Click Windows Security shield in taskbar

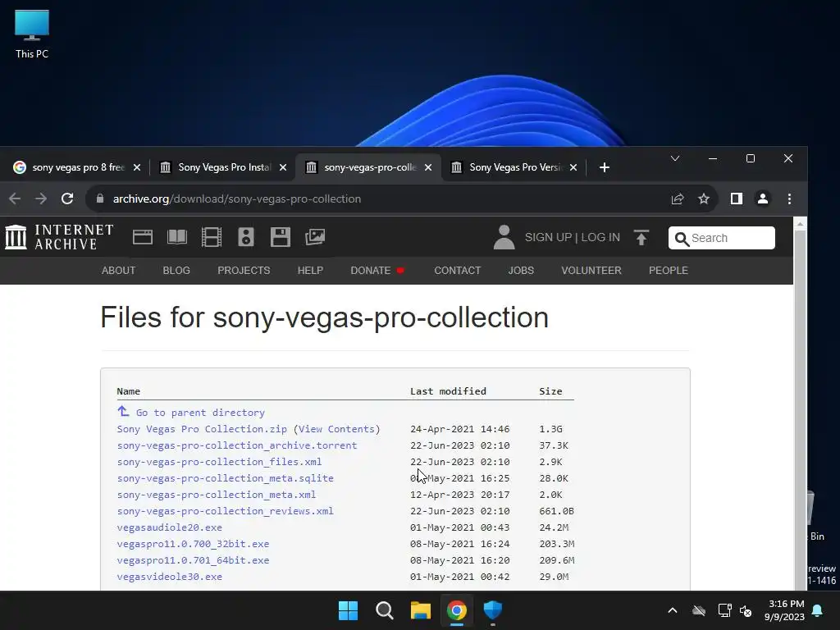[x=493, y=610]
